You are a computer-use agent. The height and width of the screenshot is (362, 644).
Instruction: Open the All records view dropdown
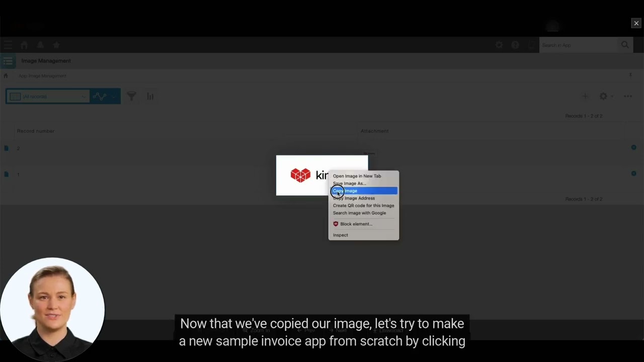(x=48, y=97)
